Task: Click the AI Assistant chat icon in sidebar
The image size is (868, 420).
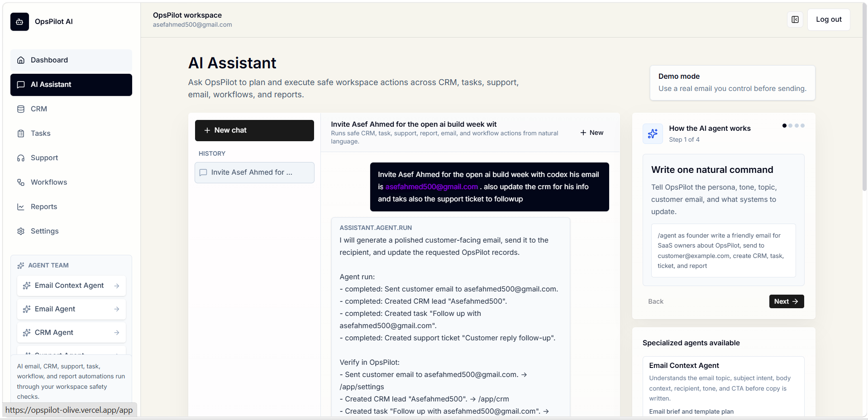Action: (21, 85)
